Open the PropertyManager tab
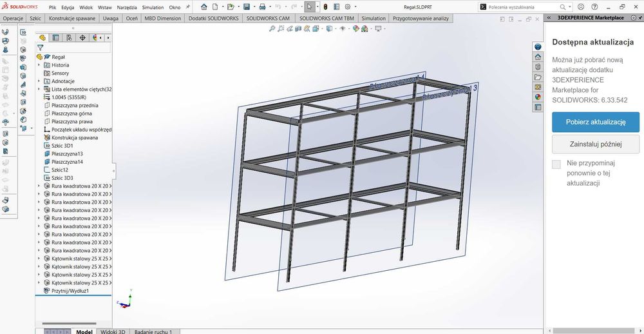The height and width of the screenshot is (334, 644). click(55, 37)
